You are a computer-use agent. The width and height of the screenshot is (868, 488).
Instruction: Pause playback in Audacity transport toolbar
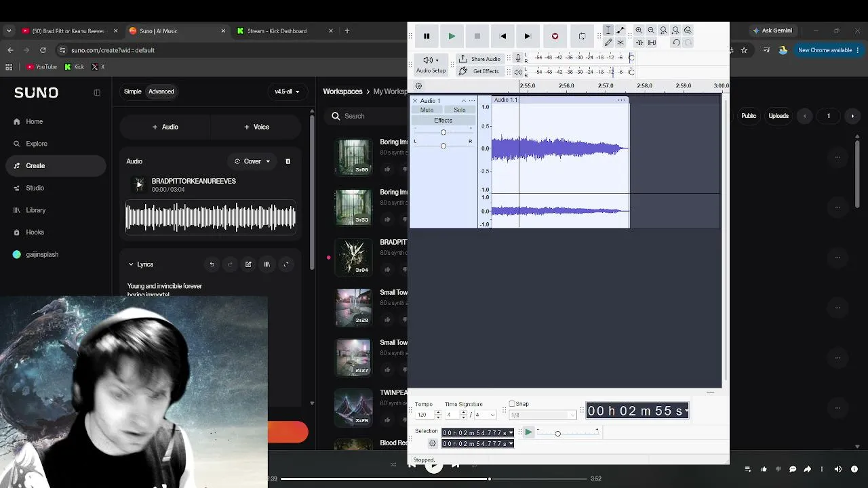tap(427, 36)
